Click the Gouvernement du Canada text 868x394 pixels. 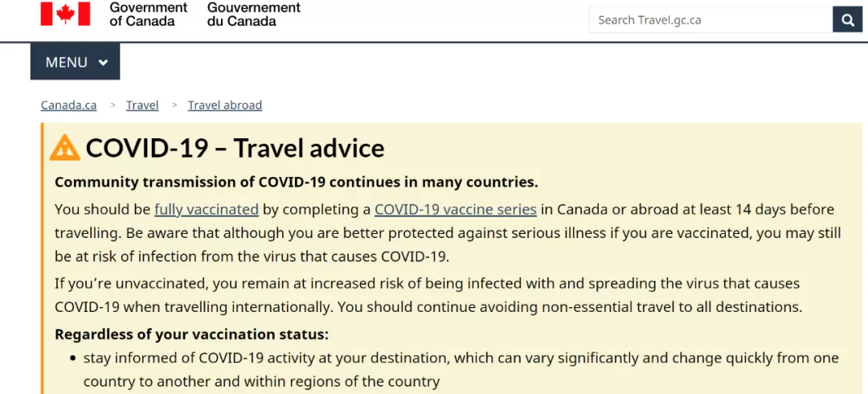(x=254, y=14)
